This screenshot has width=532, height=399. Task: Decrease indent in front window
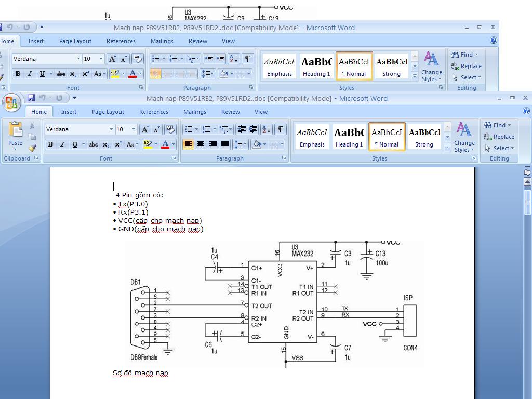pos(242,129)
